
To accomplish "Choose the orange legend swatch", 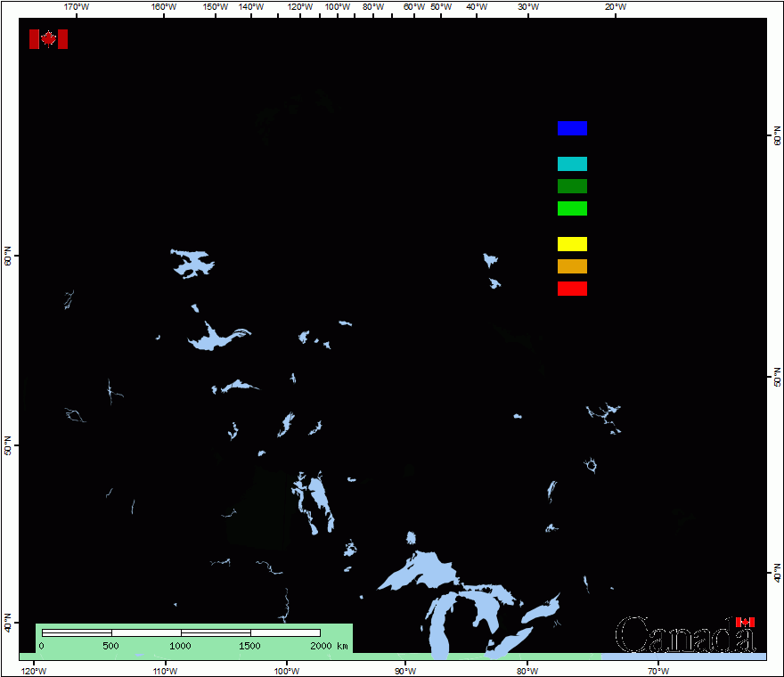I will pyautogui.click(x=572, y=266).
